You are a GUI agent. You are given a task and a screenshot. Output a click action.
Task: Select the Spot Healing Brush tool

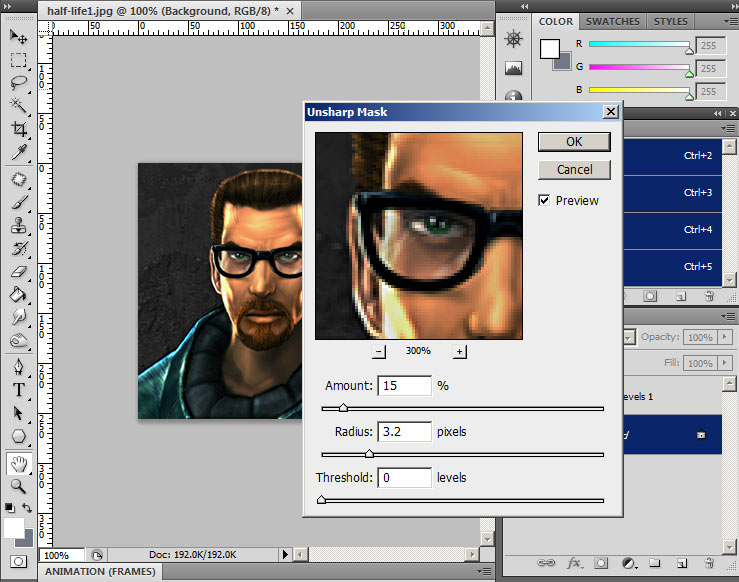pos(18,180)
